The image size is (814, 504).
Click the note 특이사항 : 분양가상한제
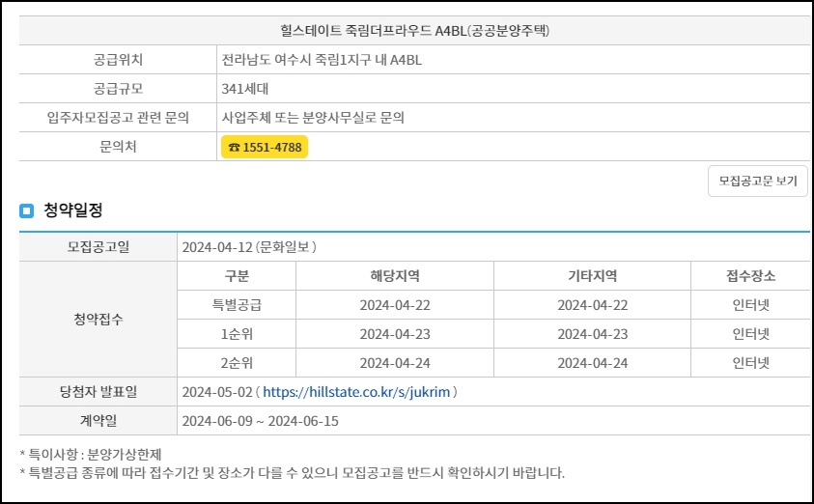point(91,455)
